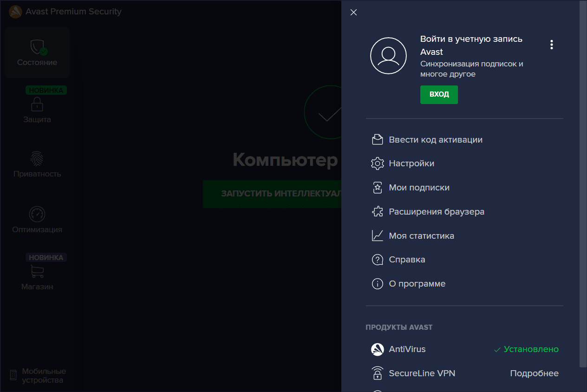
Task: Open Ввести код активации
Action: coord(436,139)
